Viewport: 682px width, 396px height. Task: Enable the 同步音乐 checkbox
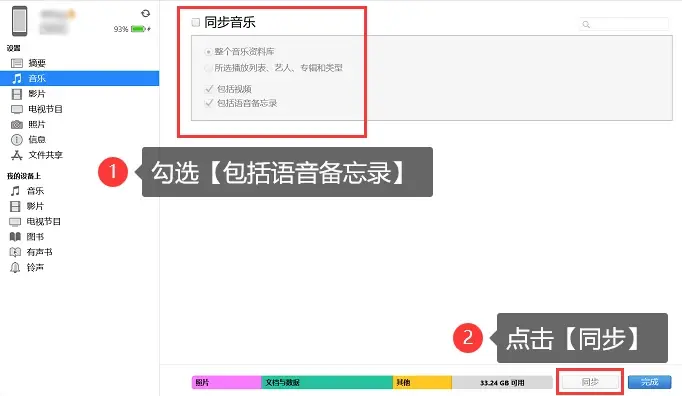(196, 22)
